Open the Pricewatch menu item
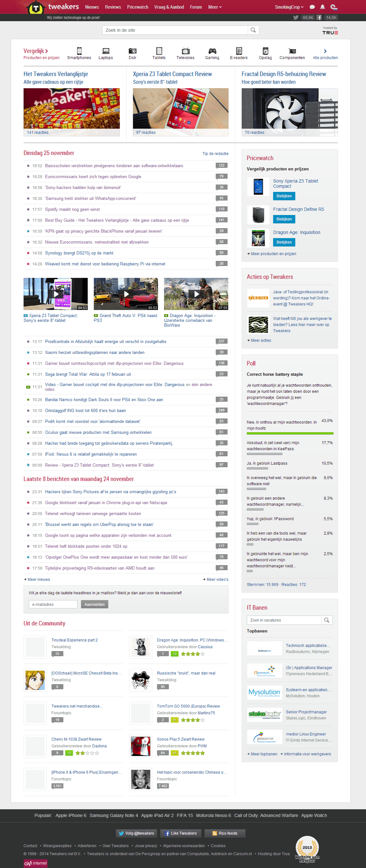The height and width of the screenshot is (868, 366). (137, 7)
